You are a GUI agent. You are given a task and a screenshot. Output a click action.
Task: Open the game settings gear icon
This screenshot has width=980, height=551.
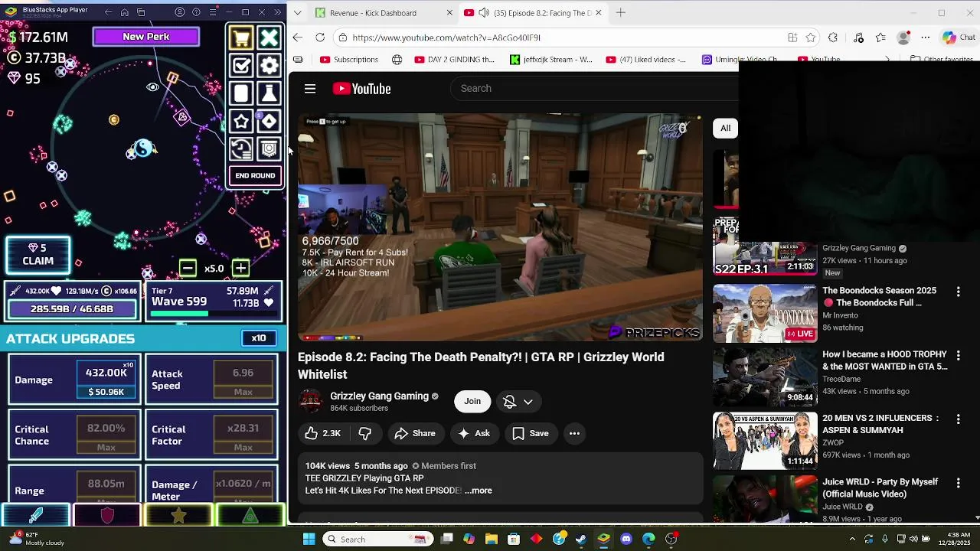(269, 66)
